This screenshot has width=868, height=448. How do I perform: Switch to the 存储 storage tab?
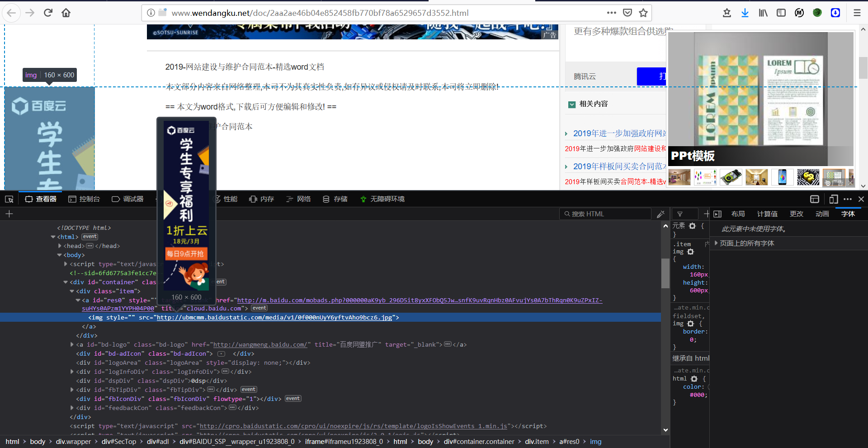[335, 199]
